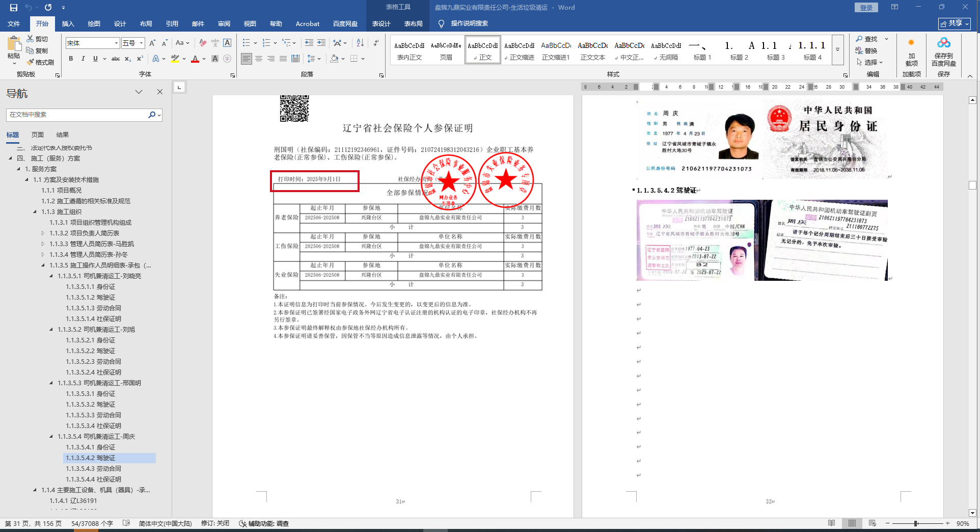980x532 pixels.
Task: Click the increase indent icon
Action: pyautogui.click(x=321, y=43)
